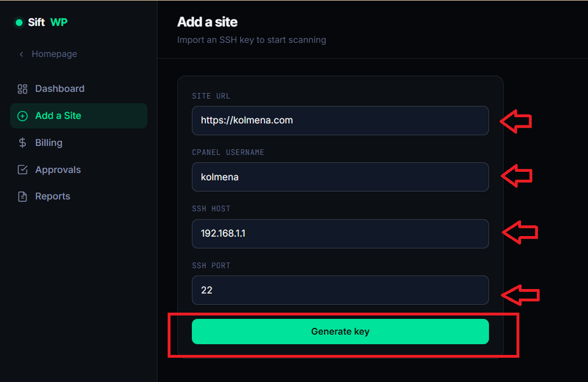Click the Generate key button

[340, 331]
